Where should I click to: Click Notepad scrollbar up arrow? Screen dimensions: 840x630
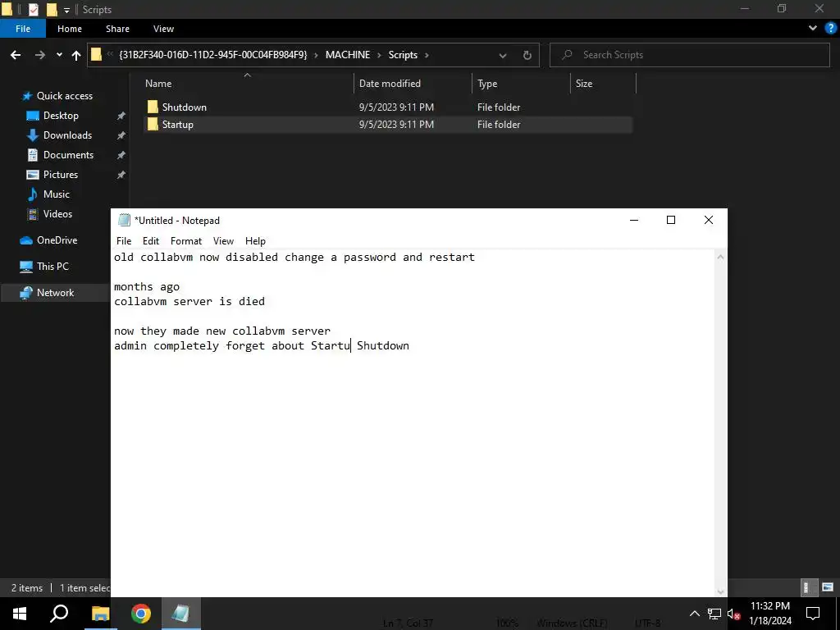720,258
